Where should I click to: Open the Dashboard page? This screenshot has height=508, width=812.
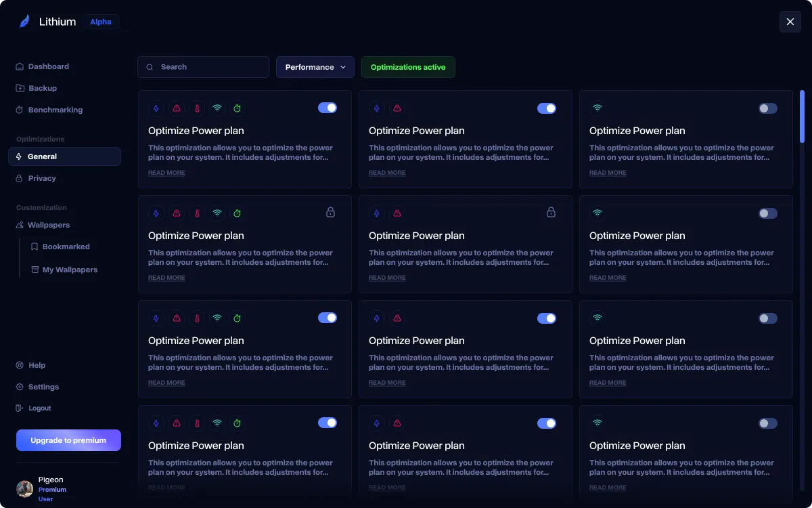click(x=48, y=66)
